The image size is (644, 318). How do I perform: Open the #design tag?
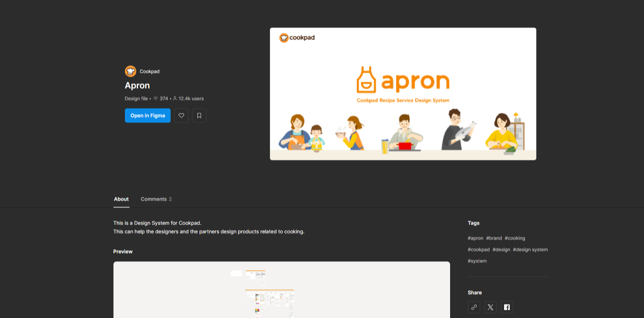[501, 250]
